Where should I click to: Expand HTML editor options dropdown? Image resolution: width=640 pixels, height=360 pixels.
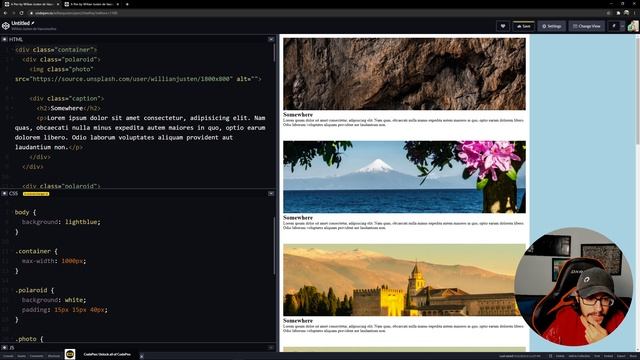(271, 39)
